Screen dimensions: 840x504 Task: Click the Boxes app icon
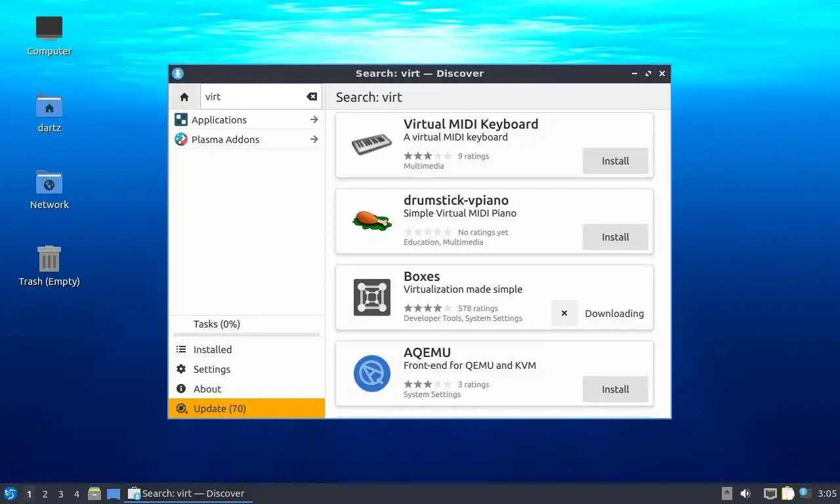(371, 297)
